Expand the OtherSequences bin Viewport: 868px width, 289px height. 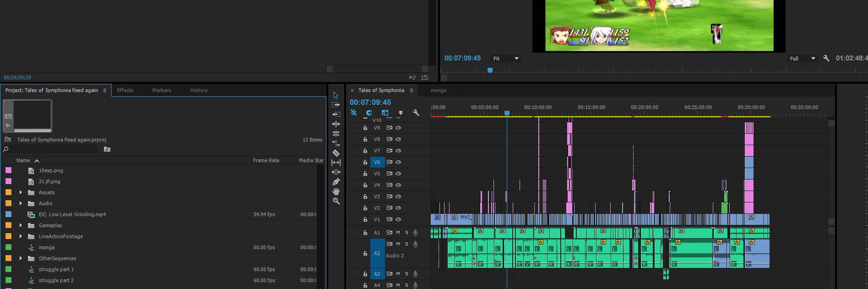click(21, 258)
